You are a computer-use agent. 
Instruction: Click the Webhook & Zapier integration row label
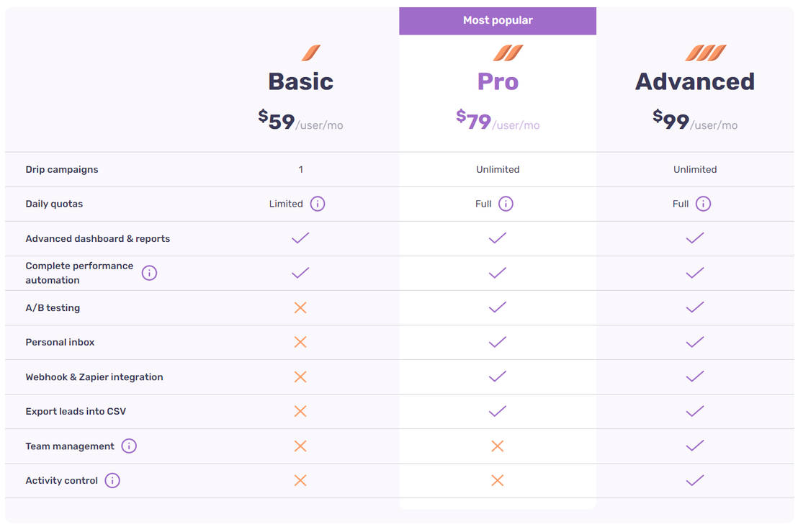94,377
